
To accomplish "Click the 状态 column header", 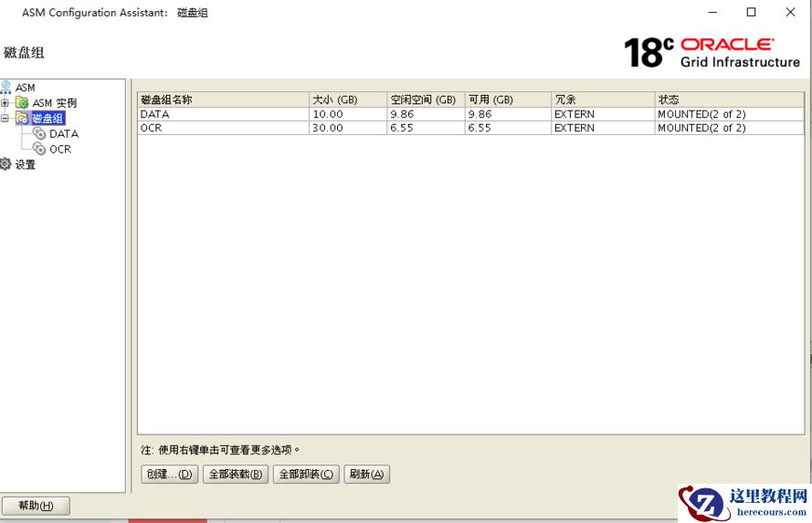I will 729,99.
